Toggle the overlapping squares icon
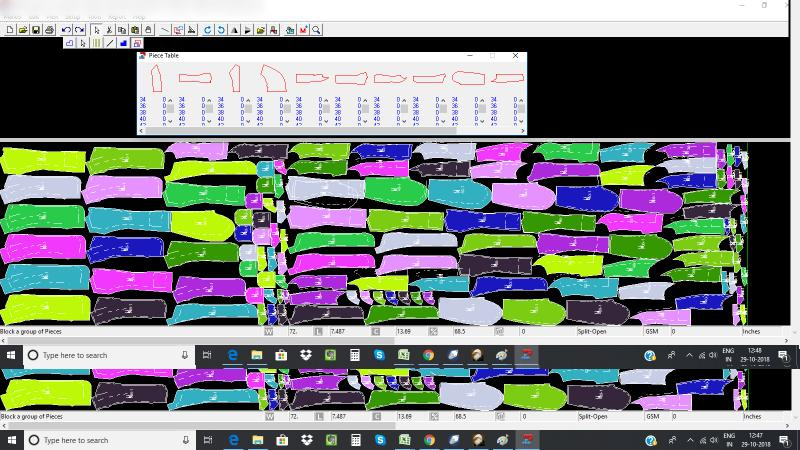Screen dimensions: 800x450 pos(136,43)
